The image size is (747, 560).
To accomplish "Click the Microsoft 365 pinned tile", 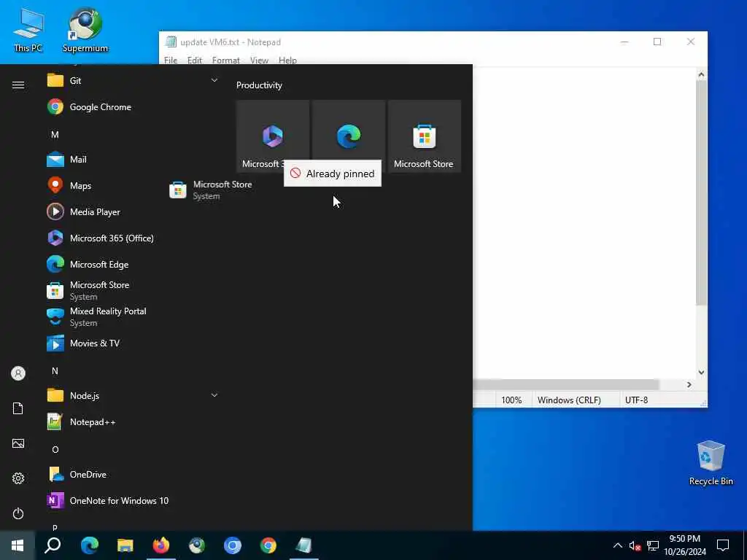I will click(x=273, y=136).
